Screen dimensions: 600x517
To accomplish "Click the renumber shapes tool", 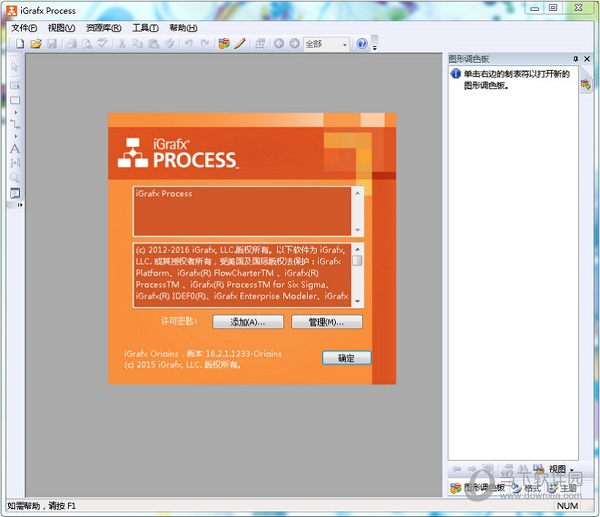I will (x=15, y=163).
